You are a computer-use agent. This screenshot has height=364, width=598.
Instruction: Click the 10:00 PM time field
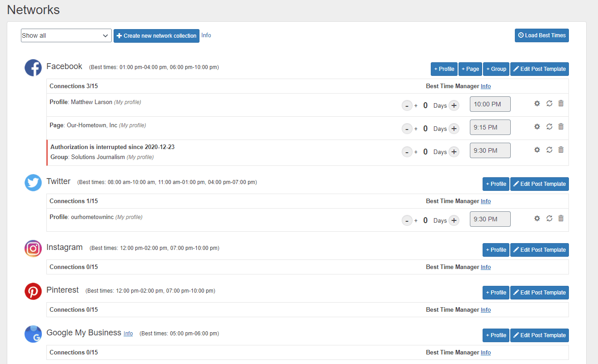coord(490,104)
